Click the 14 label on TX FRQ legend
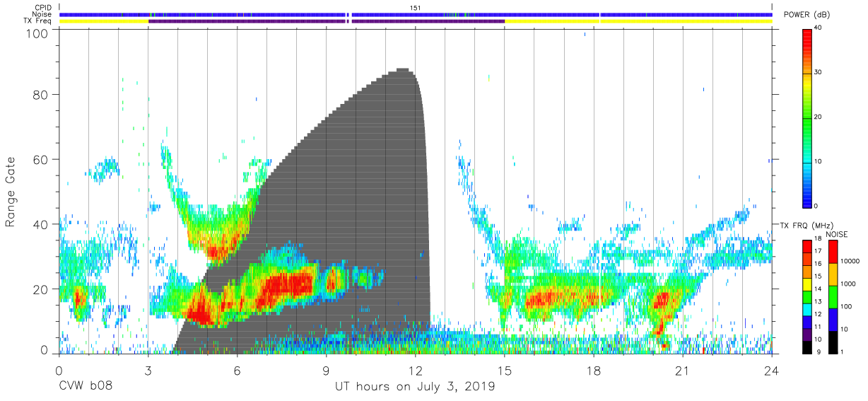 (x=818, y=289)
